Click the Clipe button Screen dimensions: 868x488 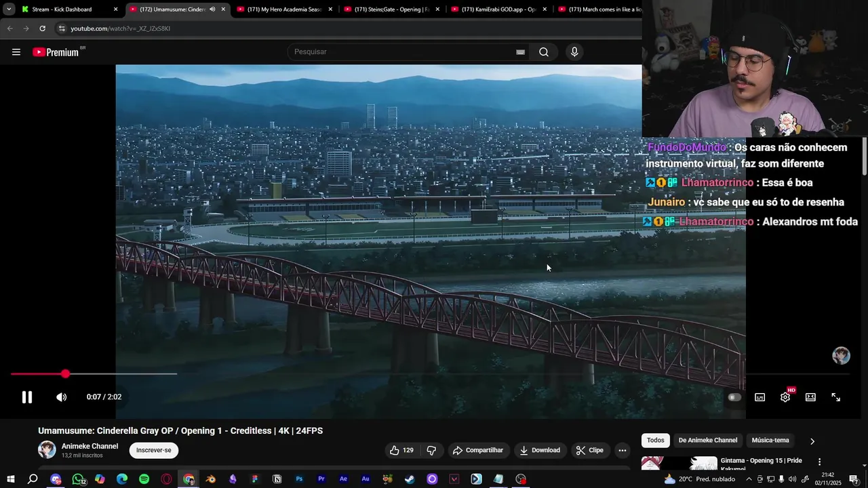pos(589,450)
